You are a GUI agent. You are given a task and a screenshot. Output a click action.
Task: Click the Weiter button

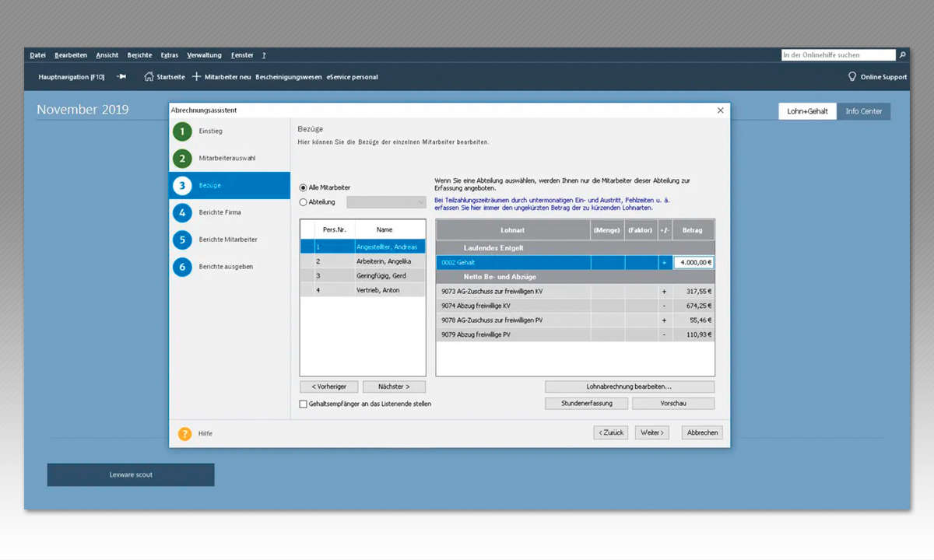coord(652,432)
